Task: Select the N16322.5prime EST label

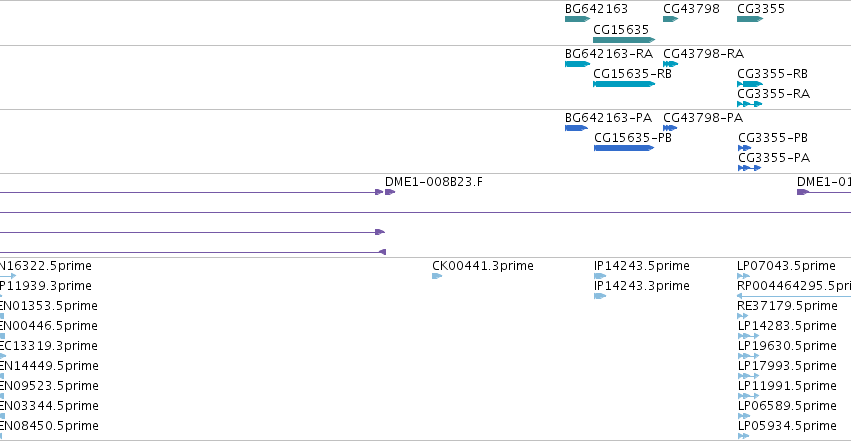Action: tap(46, 266)
